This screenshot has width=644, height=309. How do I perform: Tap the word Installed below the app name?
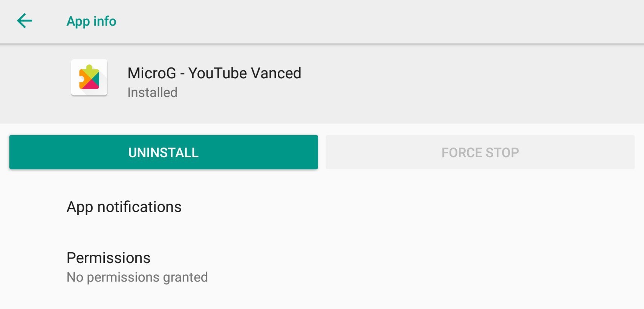point(152,93)
